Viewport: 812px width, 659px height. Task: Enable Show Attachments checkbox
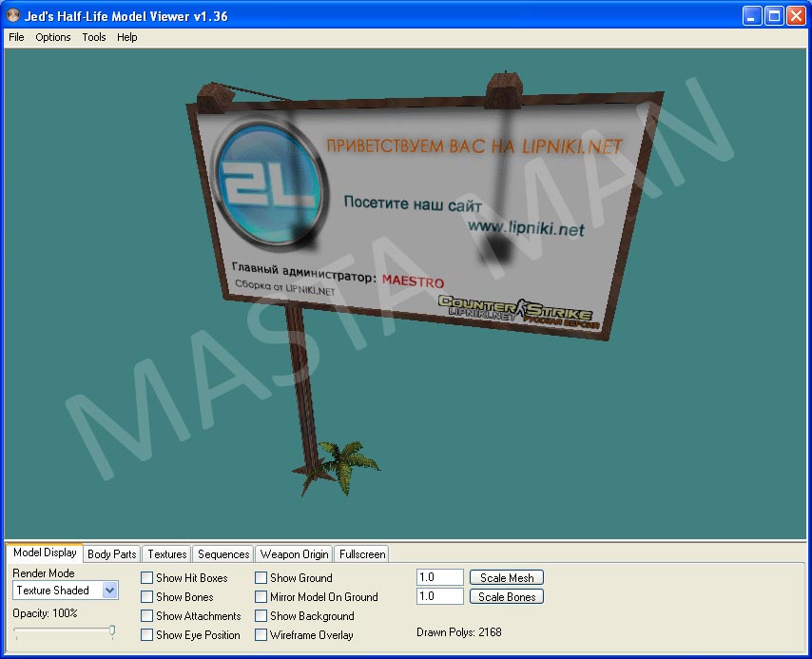(x=147, y=616)
